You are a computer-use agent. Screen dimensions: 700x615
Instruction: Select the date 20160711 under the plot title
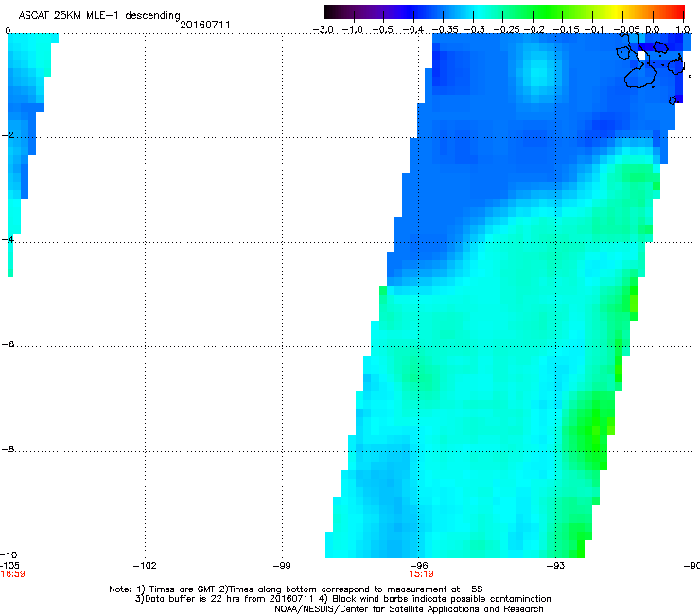[205, 25]
